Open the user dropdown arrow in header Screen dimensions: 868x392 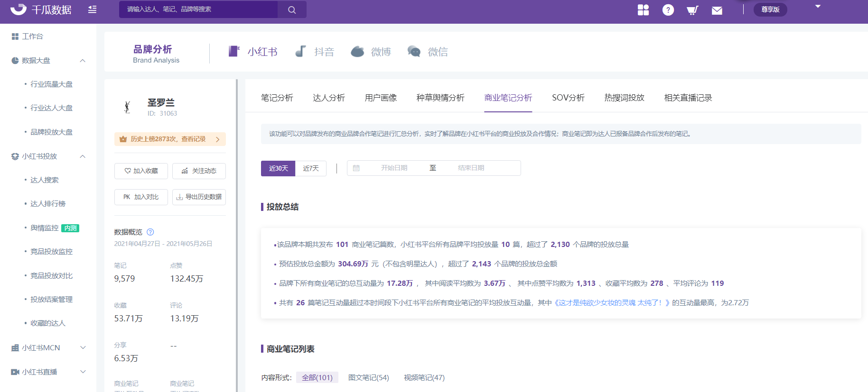pos(818,7)
